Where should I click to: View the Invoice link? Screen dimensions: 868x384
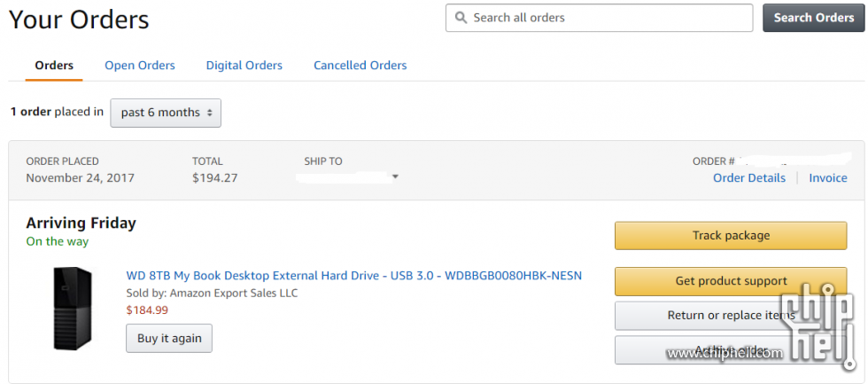[827, 178]
